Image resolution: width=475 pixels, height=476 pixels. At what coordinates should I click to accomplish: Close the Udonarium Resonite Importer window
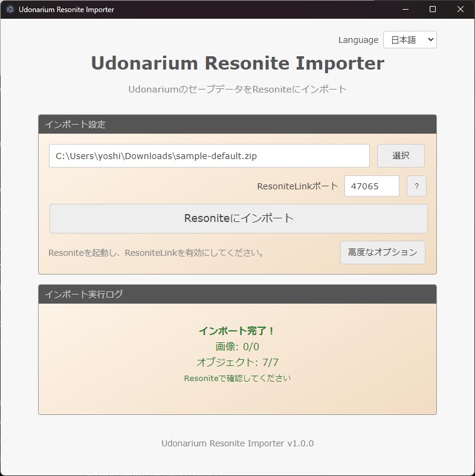(460, 10)
